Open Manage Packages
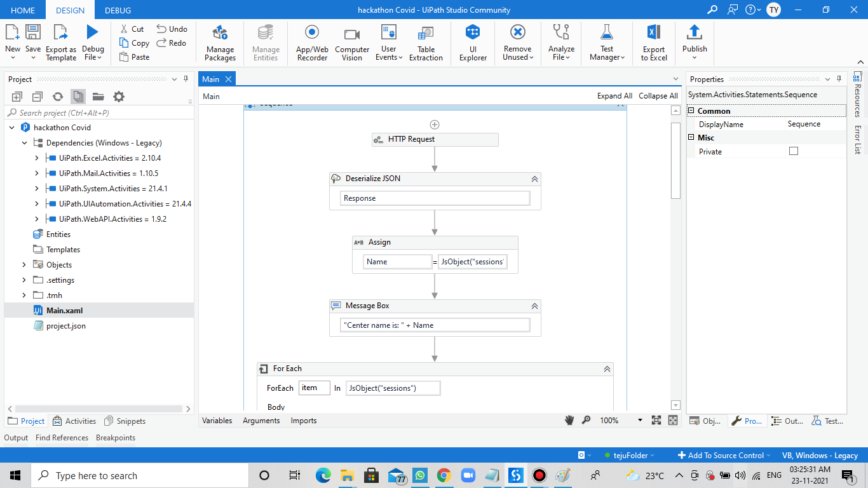 pos(220,43)
